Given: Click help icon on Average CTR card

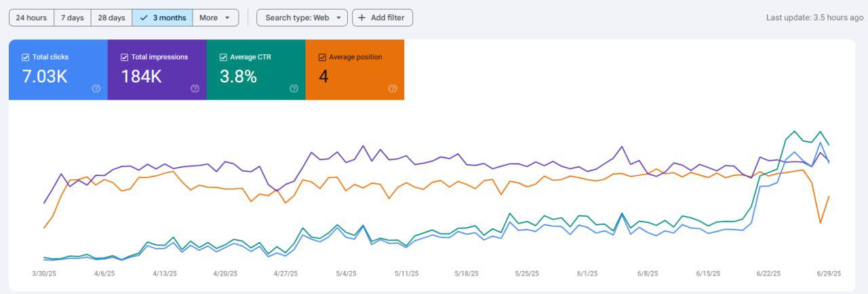Looking at the screenshot, I should pos(294,88).
